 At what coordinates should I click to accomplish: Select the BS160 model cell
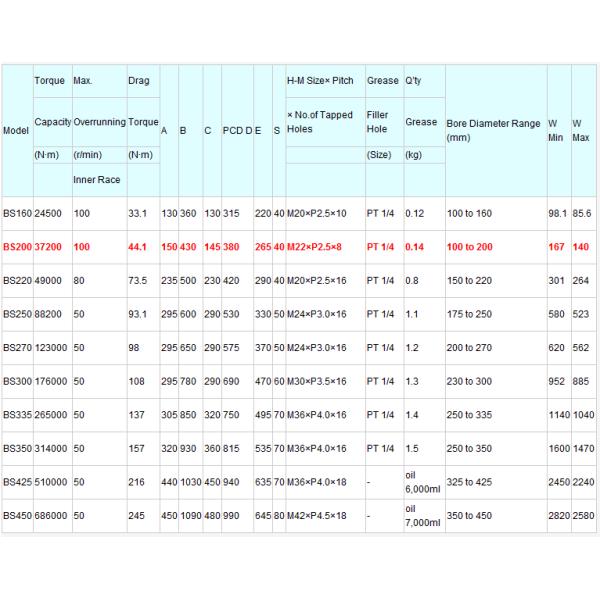[18, 214]
